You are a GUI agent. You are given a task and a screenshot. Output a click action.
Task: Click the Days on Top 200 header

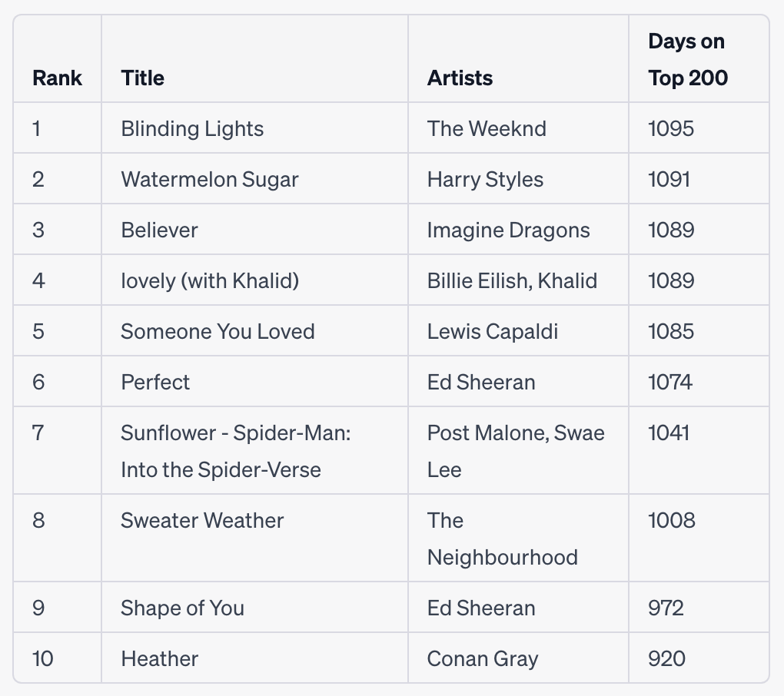[687, 59]
